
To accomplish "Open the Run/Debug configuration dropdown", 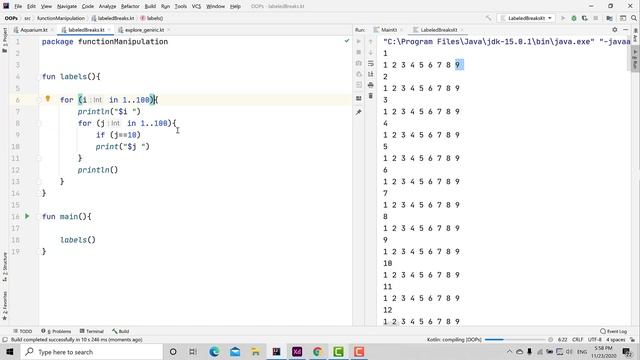I will [527, 18].
